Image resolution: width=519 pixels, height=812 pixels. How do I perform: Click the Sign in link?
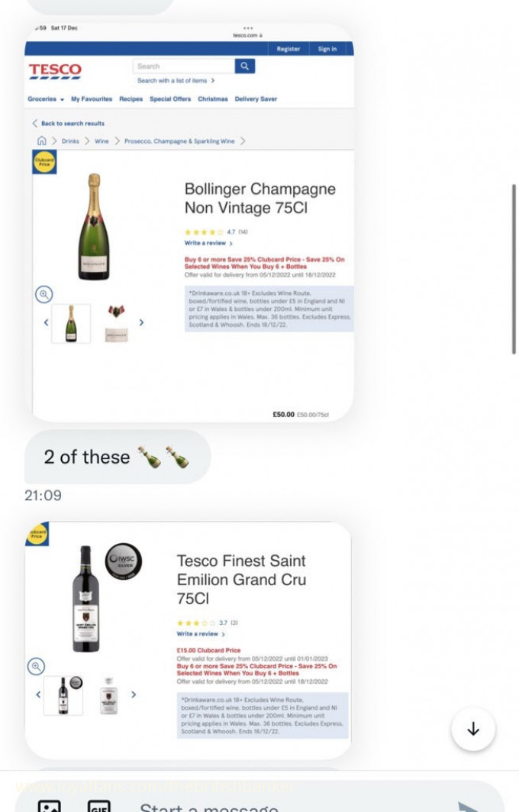327,49
